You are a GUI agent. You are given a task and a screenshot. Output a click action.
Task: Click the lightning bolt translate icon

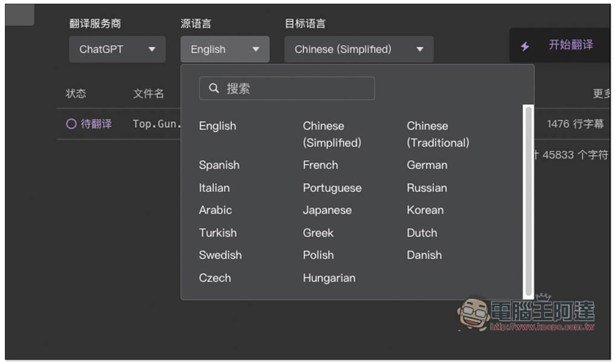(x=525, y=46)
